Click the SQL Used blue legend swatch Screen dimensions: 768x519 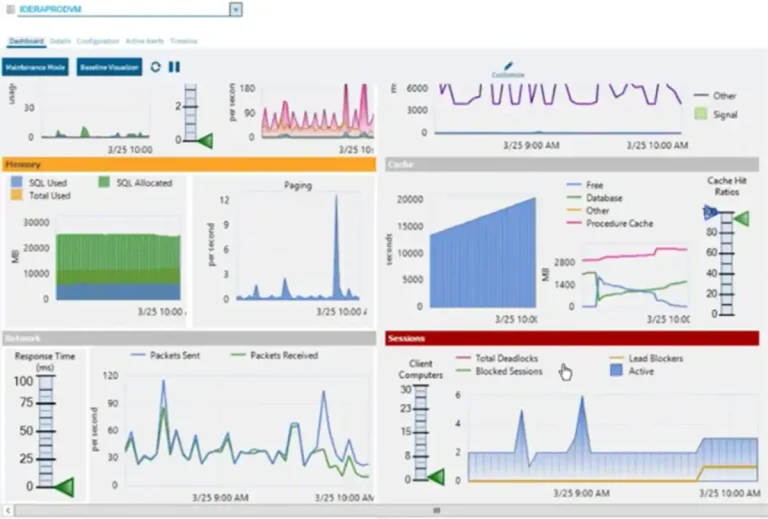[x=17, y=182]
